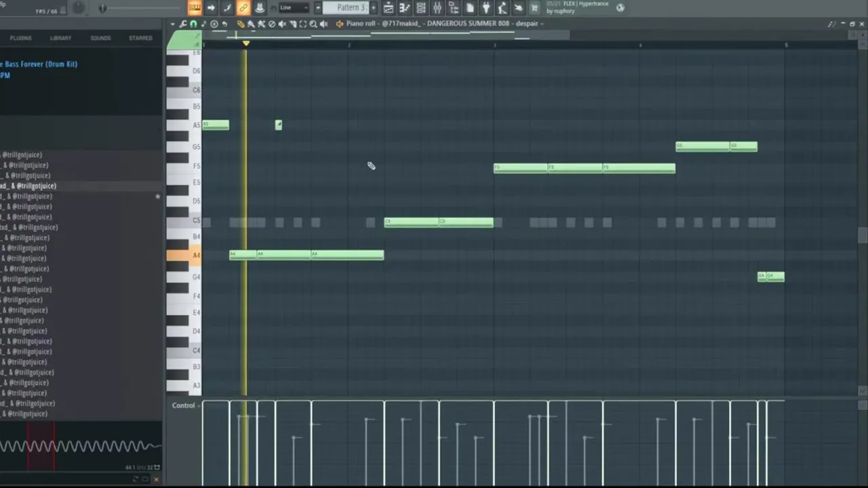Click the C6 piano key
This screenshot has height=488, width=868.
(x=184, y=90)
